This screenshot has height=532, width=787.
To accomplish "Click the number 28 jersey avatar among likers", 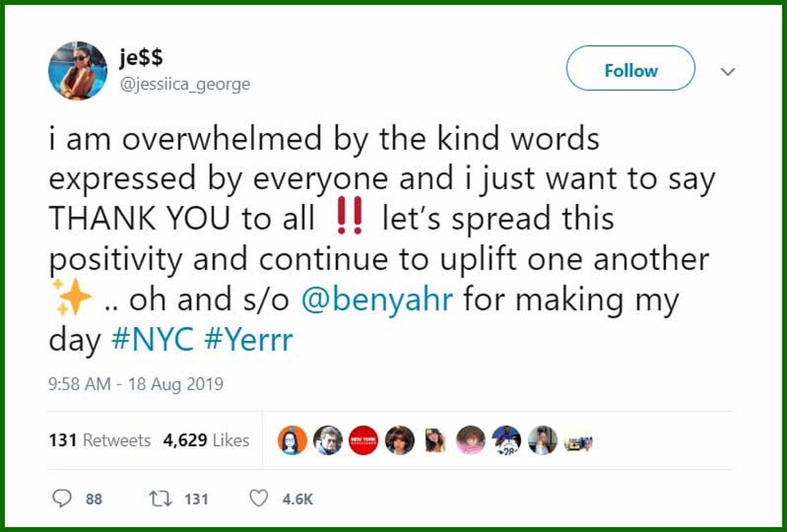I will coord(507,440).
